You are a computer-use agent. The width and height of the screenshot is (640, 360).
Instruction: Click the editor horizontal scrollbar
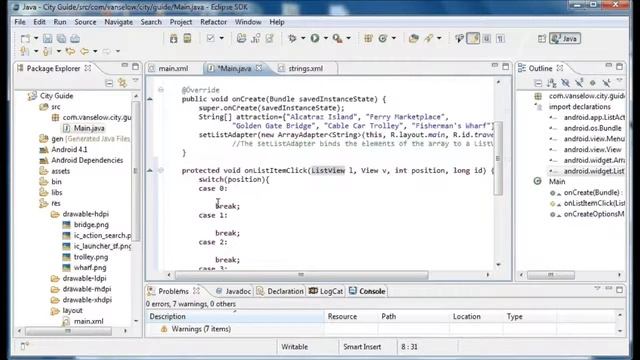[x=301, y=275]
